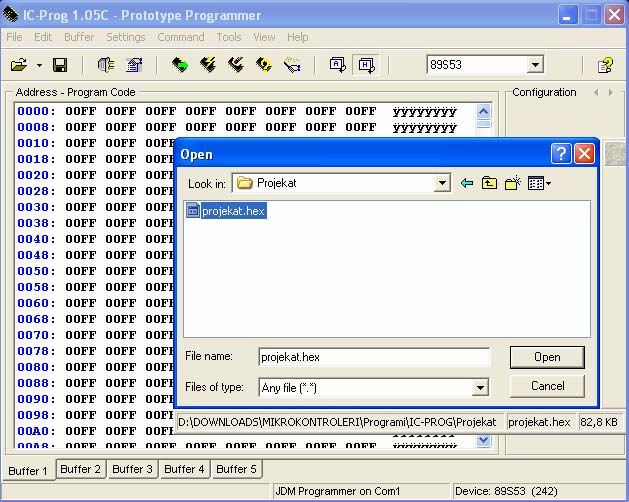This screenshot has width=629, height=502.
Task: Click the Open File folder icon in toolbar
Action: click(x=18, y=65)
